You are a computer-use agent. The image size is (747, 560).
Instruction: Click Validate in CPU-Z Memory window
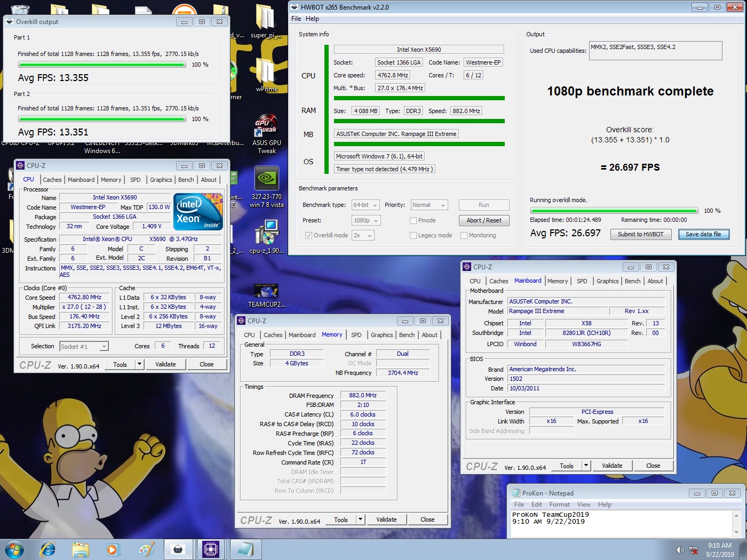tap(386, 519)
